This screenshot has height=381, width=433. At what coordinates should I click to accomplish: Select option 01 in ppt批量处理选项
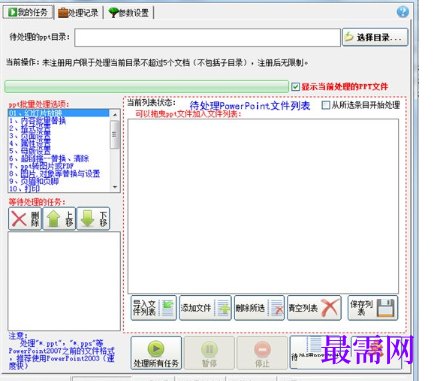(x=58, y=113)
